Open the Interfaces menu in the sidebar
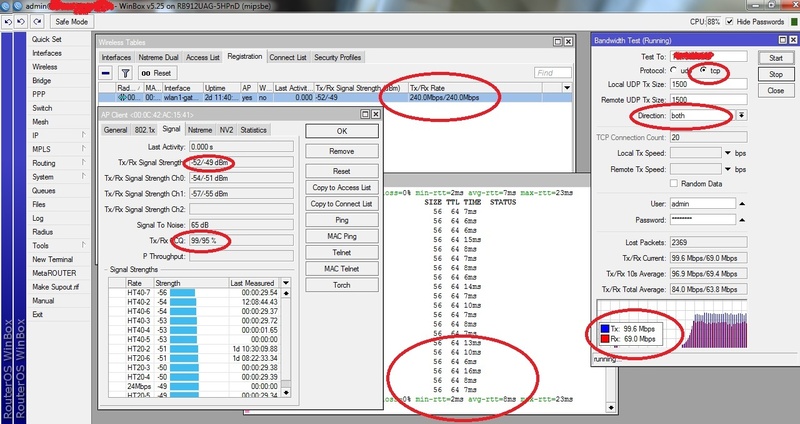800x424 pixels. pyautogui.click(x=47, y=53)
